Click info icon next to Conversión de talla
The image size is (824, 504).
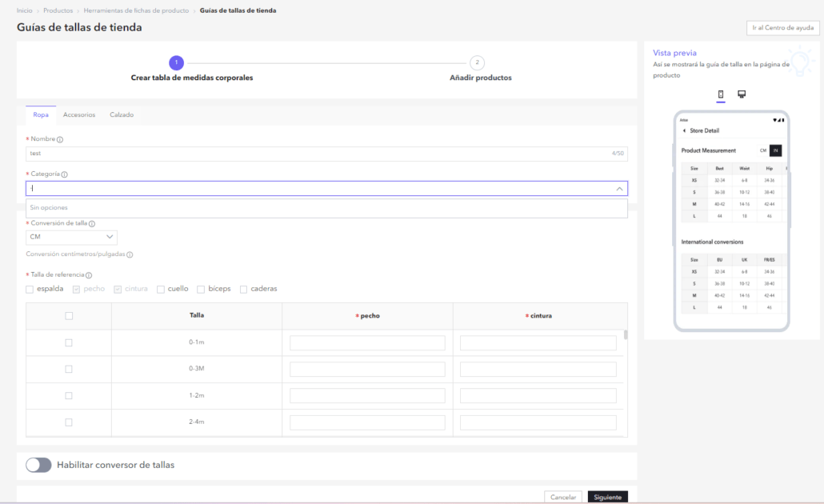[92, 224]
